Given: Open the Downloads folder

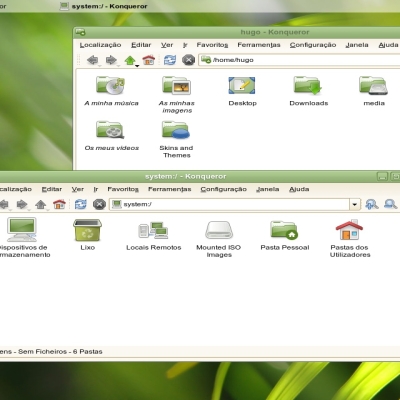Looking at the screenshot, I should click(x=308, y=85).
